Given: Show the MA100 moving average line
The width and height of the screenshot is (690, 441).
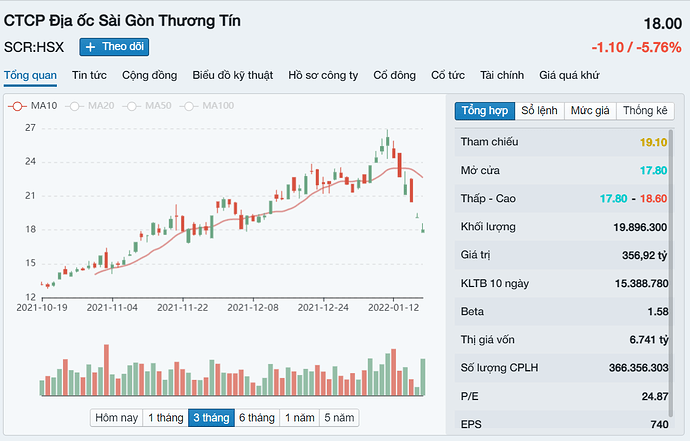Looking at the screenshot, I should click(210, 106).
